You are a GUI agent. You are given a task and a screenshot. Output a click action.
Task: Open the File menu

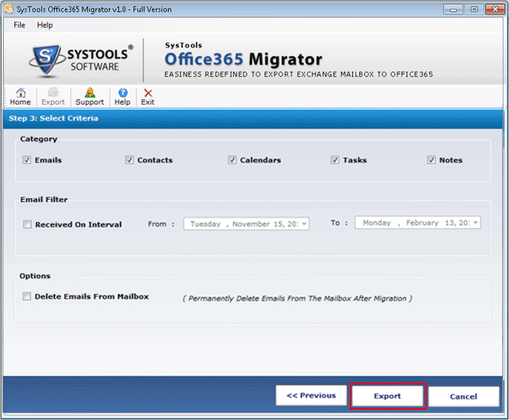tap(20, 25)
